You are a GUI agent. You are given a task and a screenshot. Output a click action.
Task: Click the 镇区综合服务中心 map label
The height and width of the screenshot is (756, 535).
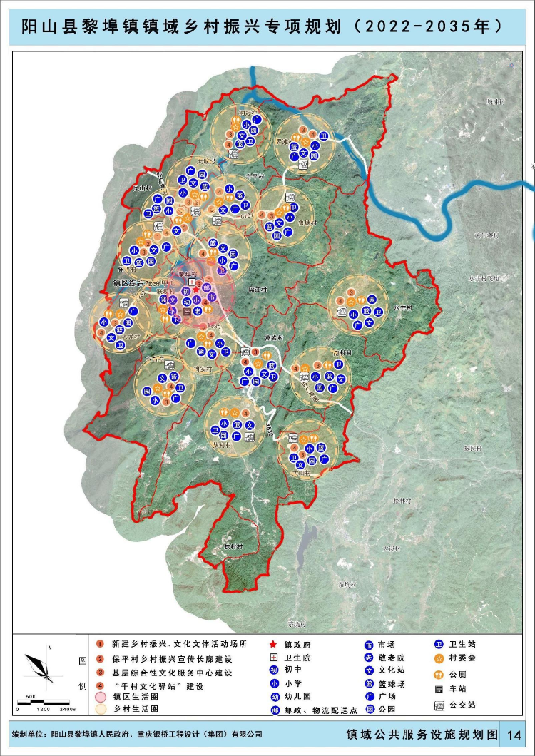click(146, 282)
